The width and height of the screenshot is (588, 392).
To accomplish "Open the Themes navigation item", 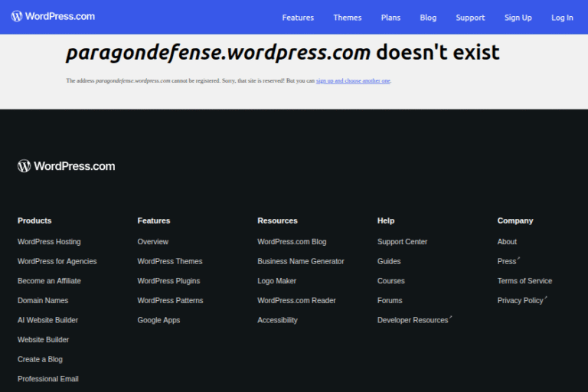I will click(347, 18).
